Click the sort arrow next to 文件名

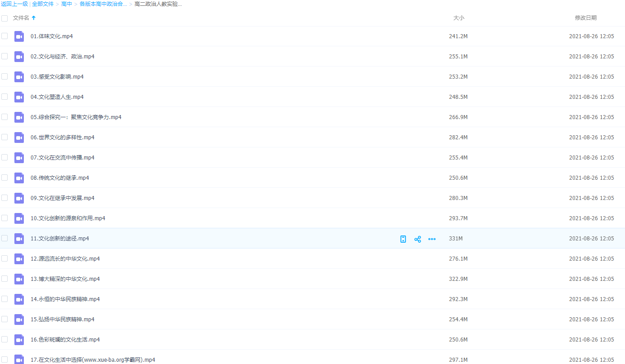(x=34, y=18)
